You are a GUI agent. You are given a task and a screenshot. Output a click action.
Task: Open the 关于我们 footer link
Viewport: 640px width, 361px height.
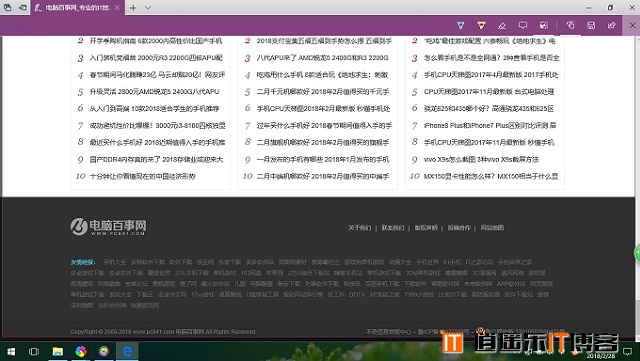coord(360,228)
